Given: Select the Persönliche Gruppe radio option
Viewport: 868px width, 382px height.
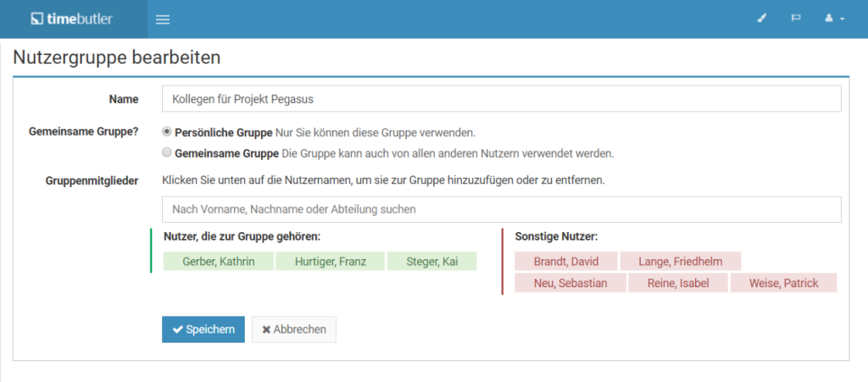Looking at the screenshot, I should point(167,132).
